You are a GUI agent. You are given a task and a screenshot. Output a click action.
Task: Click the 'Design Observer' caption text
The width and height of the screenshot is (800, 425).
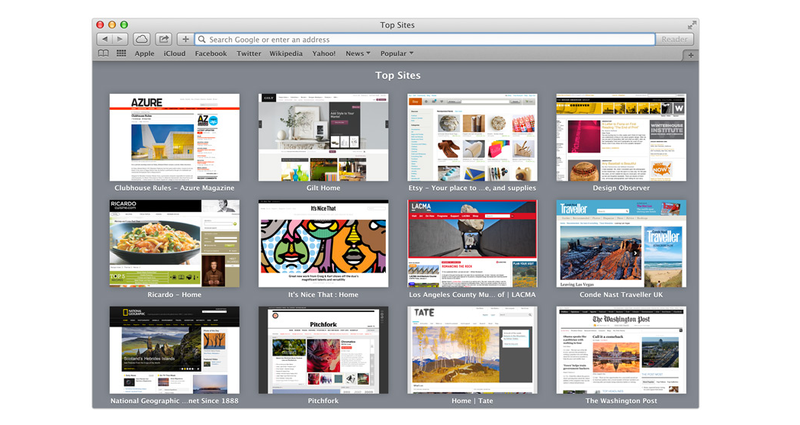click(621, 188)
